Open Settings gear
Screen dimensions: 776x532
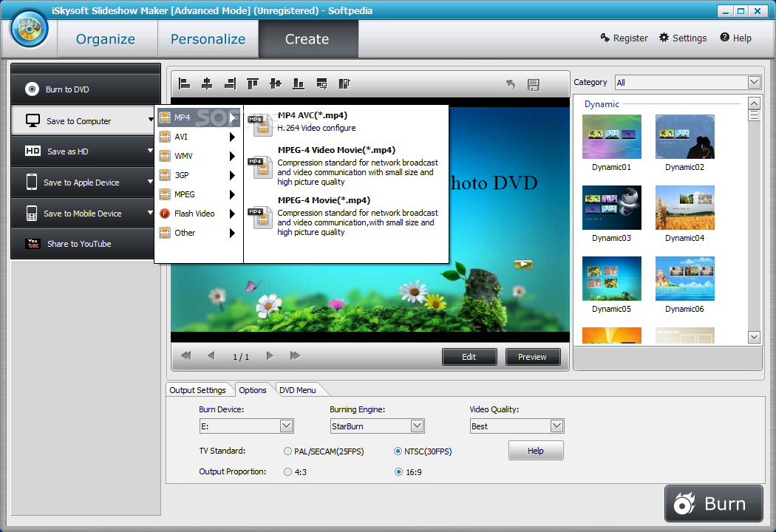coord(664,38)
